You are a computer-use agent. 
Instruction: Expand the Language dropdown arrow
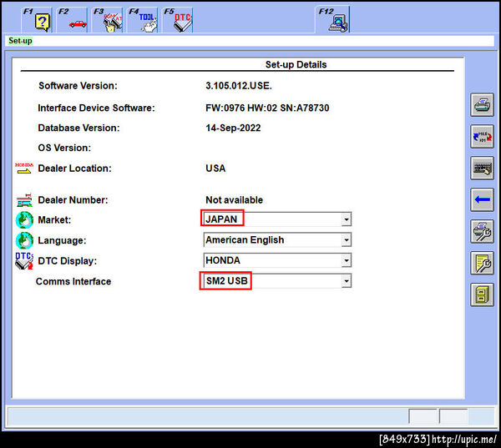[346, 239]
